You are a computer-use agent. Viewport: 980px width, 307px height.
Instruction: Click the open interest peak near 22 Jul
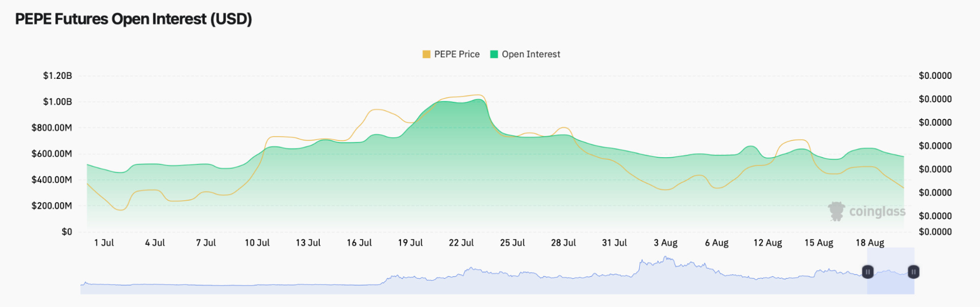point(478,100)
